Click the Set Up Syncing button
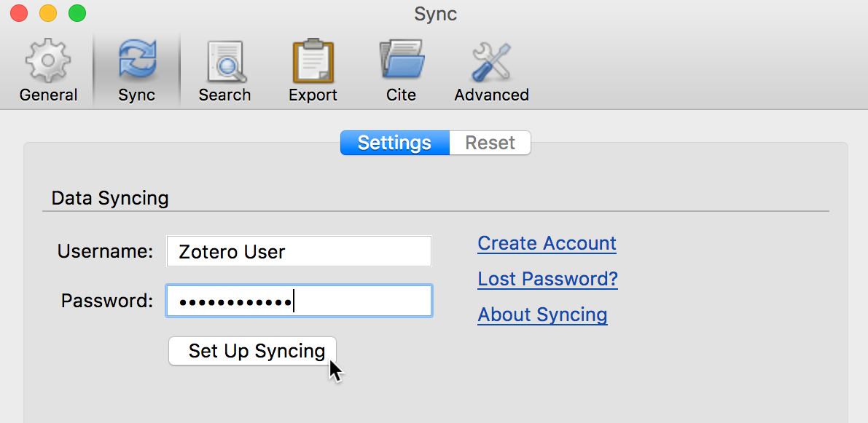868x423 pixels. tap(252, 351)
